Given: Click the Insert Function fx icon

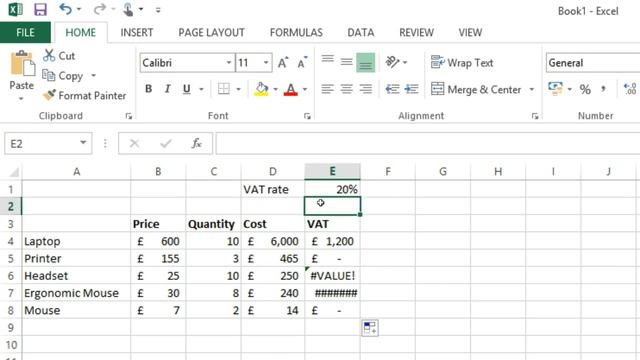Looking at the screenshot, I should click(196, 144).
